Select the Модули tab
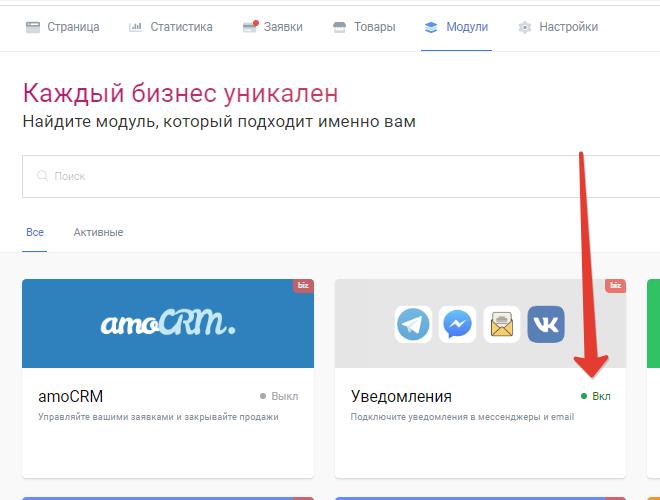Image resolution: width=660 pixels, height=500 pixels. (x=457, y=27)
